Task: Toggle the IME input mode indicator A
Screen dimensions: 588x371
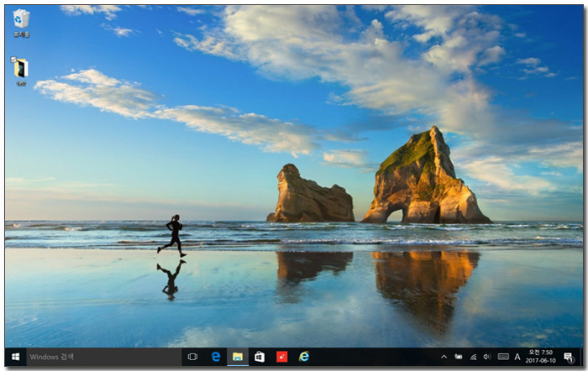Action: tap(517, 357)
